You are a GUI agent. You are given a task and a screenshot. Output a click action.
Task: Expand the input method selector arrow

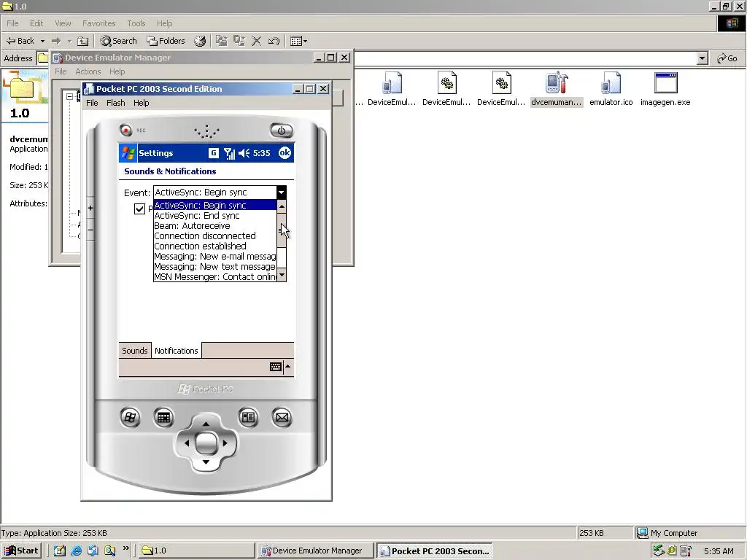287,366
